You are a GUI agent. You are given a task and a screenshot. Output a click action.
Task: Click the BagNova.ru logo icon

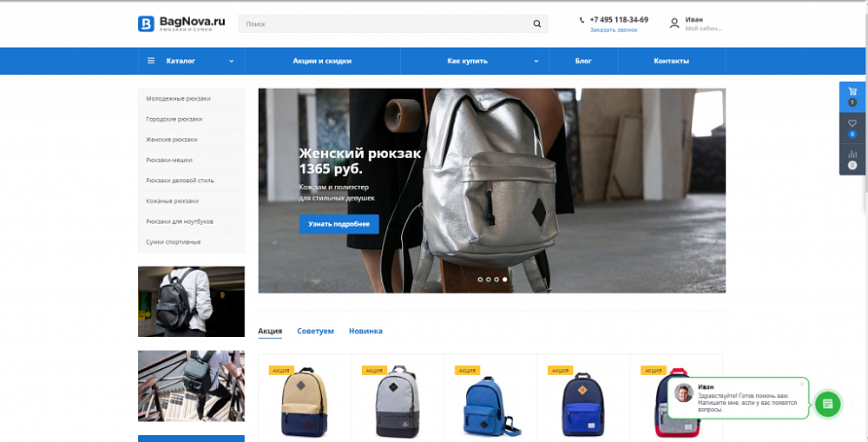click(146, 23)
